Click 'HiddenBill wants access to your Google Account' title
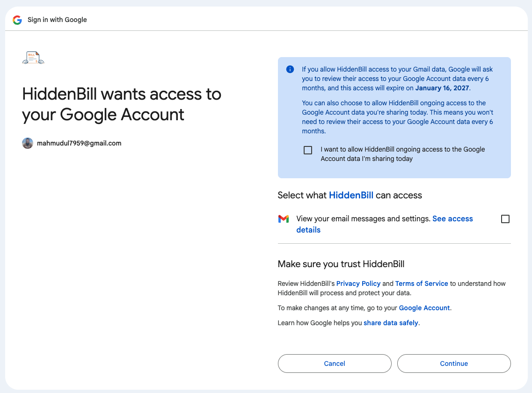532x393 pixels. (122, 104)
